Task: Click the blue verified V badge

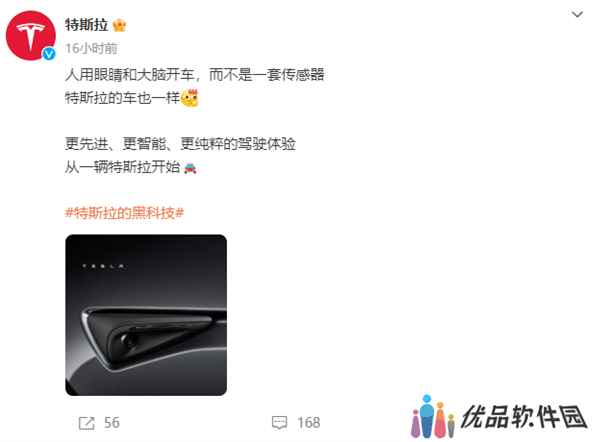Action: pos(49,54)
